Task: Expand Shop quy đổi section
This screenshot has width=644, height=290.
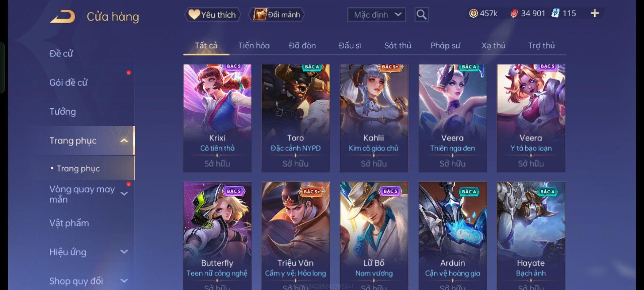Action: 124,281
